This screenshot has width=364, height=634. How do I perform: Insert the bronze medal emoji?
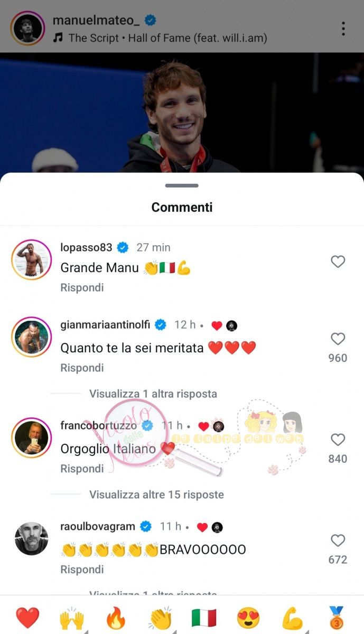pos(336,617)
